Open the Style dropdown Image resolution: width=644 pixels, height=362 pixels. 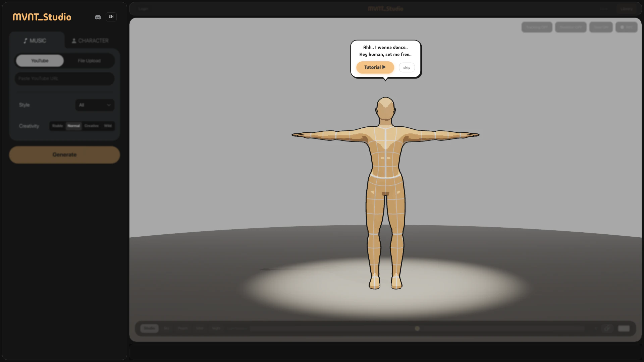click(95, 105)
